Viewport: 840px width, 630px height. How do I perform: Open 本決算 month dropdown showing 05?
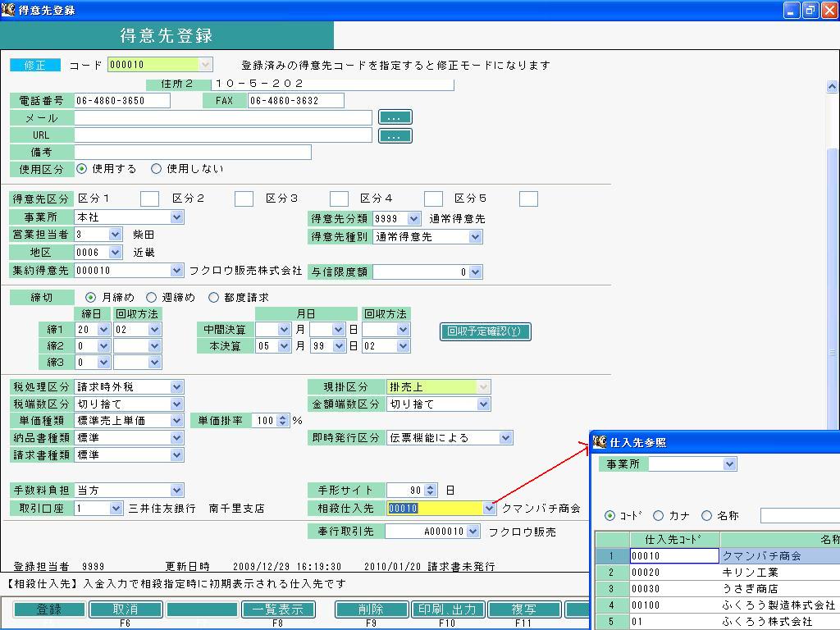click(284, 346)
